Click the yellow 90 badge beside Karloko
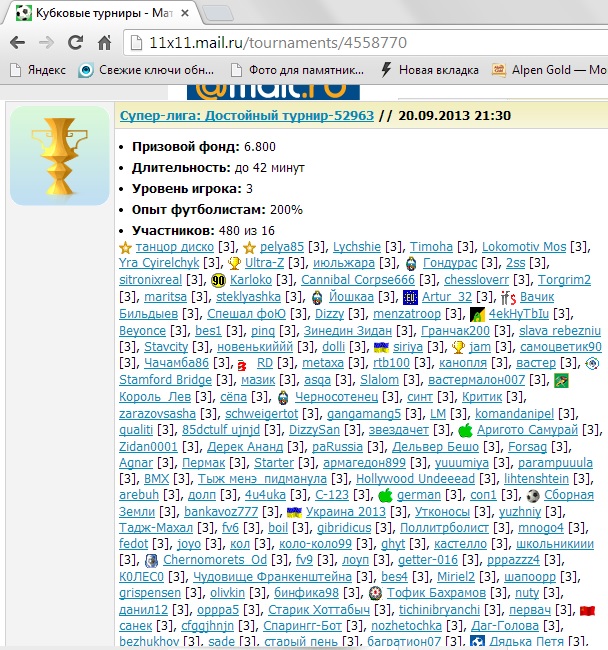This screenshot has width=608, height=650. [x=218, y=280]
